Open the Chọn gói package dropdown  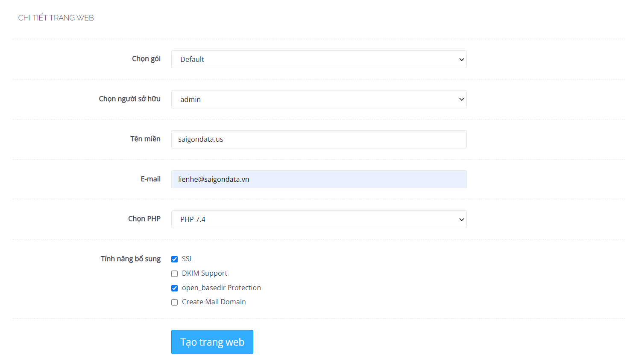(319, 59)
